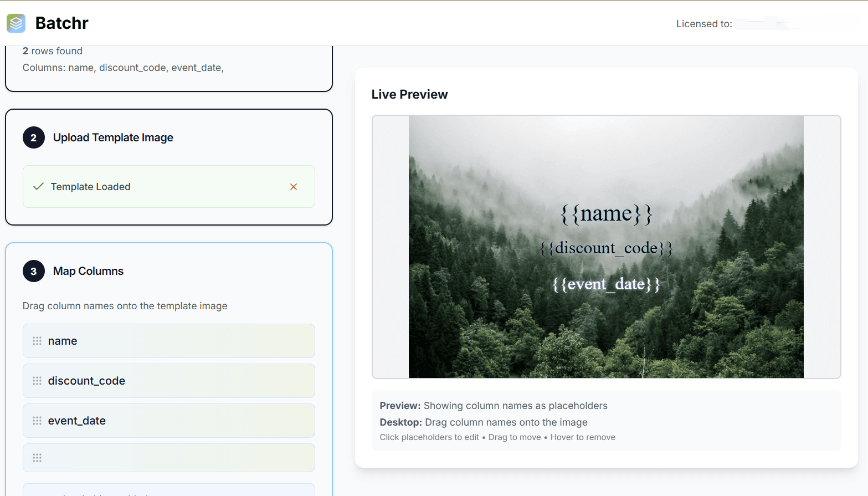Click the drag handle of the empty column
Viewport: 868px width, 496px height.
click(x=37, y=458)
